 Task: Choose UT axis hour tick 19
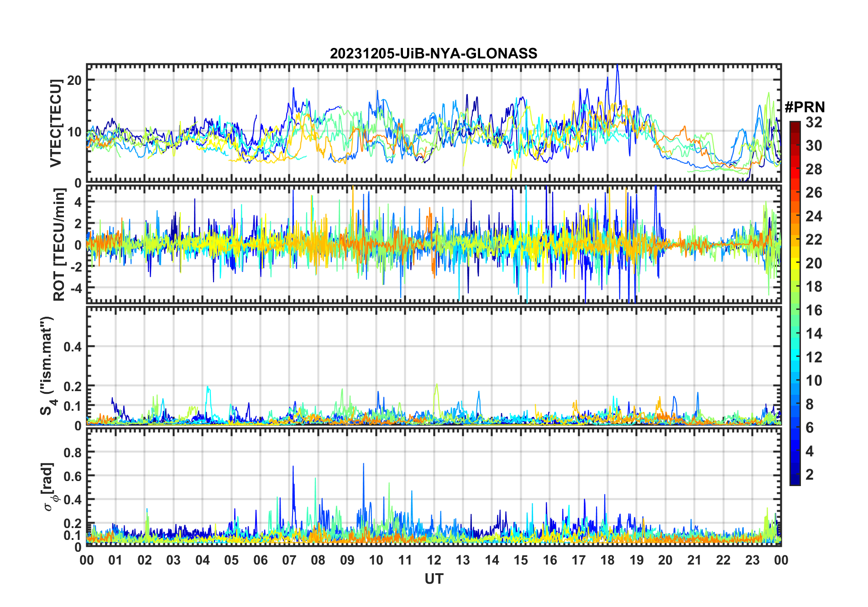pos(637,560)
